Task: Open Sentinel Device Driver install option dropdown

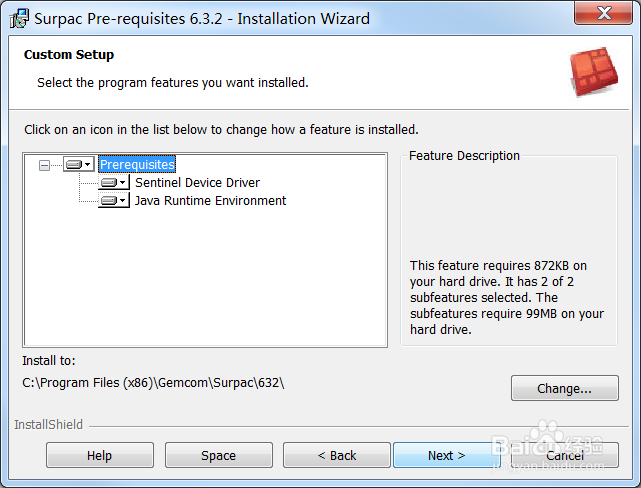Action: tap(114, 182)
